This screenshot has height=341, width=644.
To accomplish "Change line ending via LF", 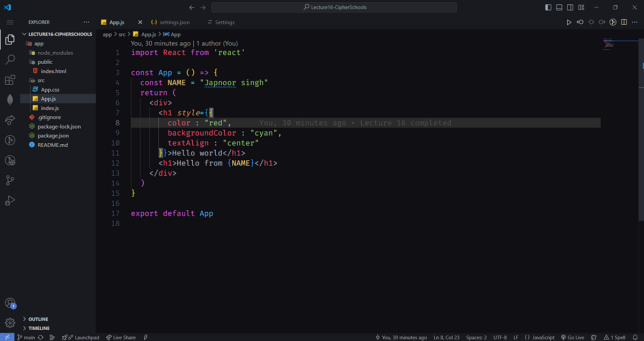I will 516,337.
